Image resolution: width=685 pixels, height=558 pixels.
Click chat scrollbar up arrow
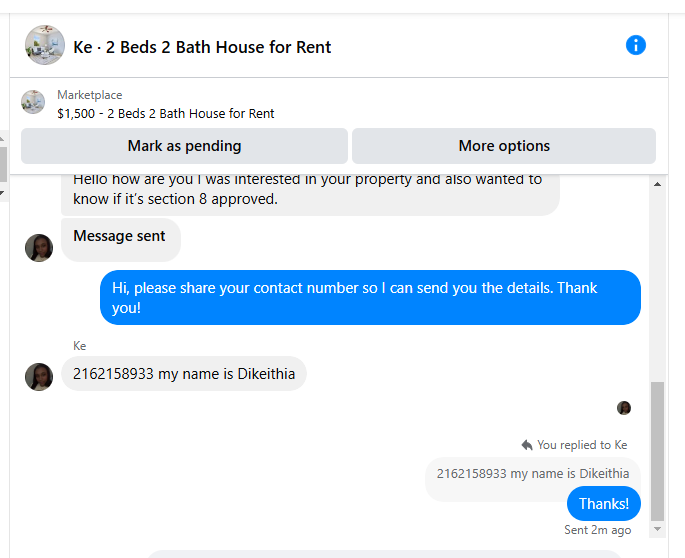click(657, 184)
